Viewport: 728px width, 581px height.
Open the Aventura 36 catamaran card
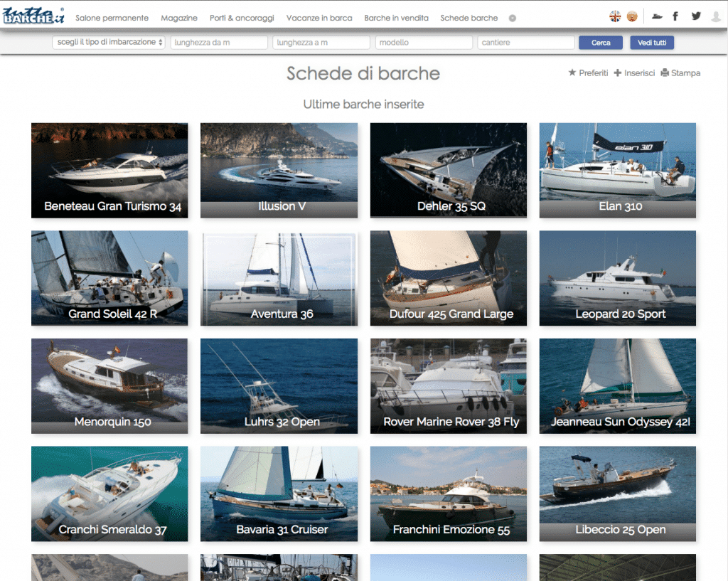coord(279,278)
